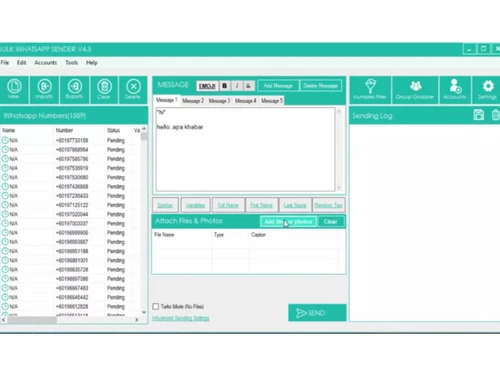Apply strikethrough formatting button
500x375 pixels.
pos(249,86)
